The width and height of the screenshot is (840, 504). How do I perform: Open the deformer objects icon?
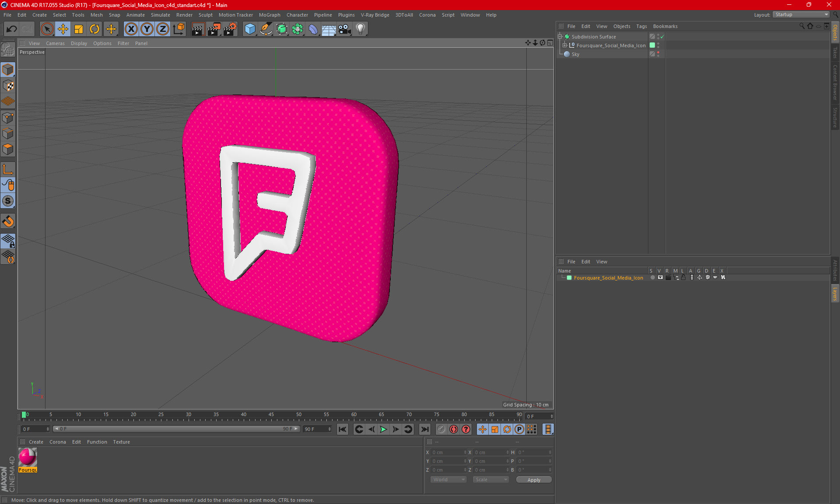tap(313, 29)
